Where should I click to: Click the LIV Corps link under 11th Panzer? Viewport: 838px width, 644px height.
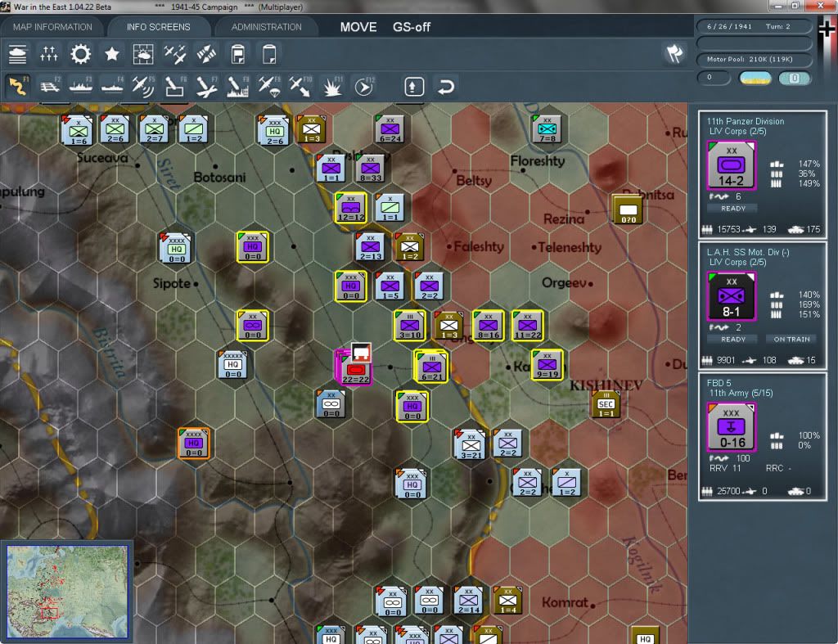(x=737, y=132)
